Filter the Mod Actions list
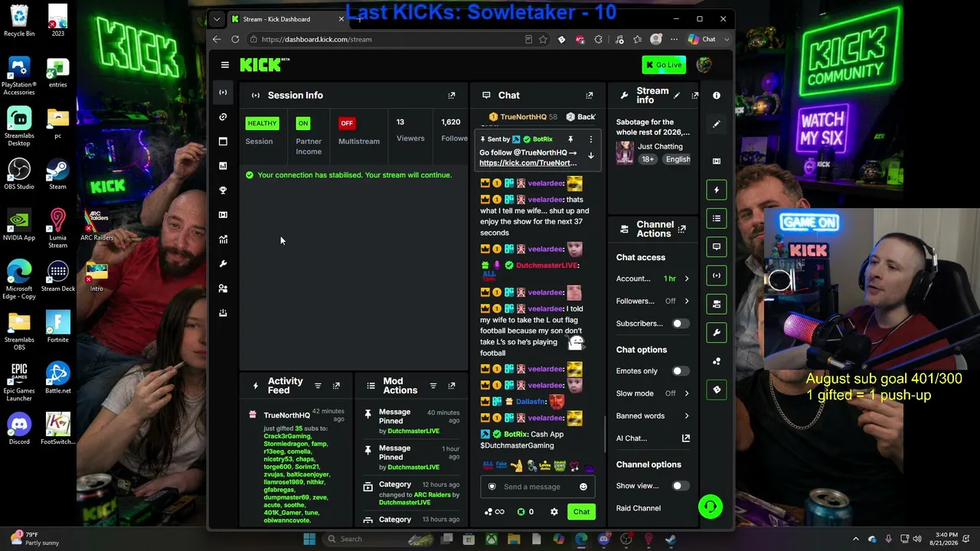The width and height of the screenshot is (980, 551). 433,386
